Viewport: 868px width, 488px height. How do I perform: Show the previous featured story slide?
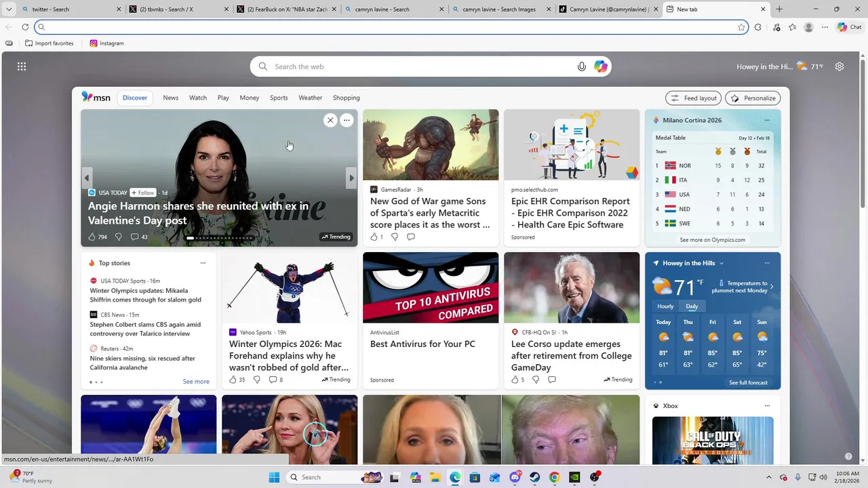point(87,178)
